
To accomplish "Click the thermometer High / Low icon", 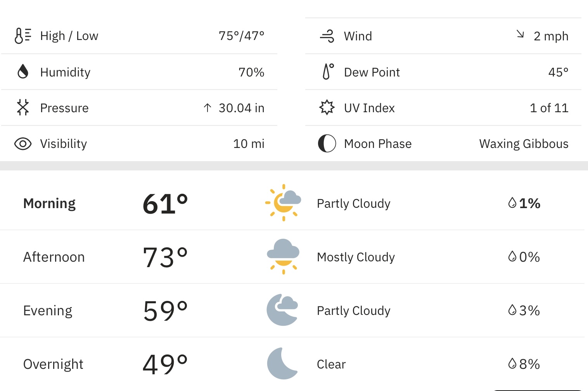I will click(22, 36).
